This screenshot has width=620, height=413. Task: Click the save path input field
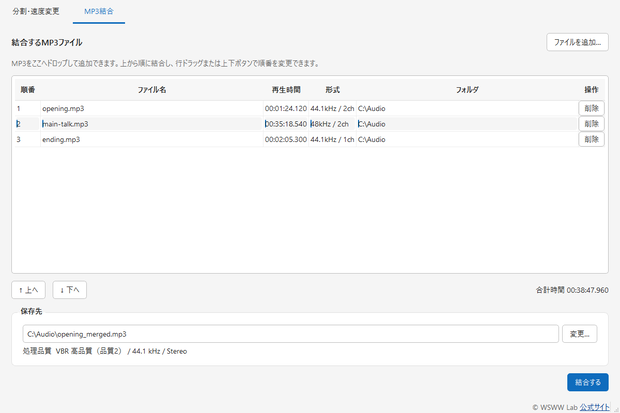click(291, 334)
